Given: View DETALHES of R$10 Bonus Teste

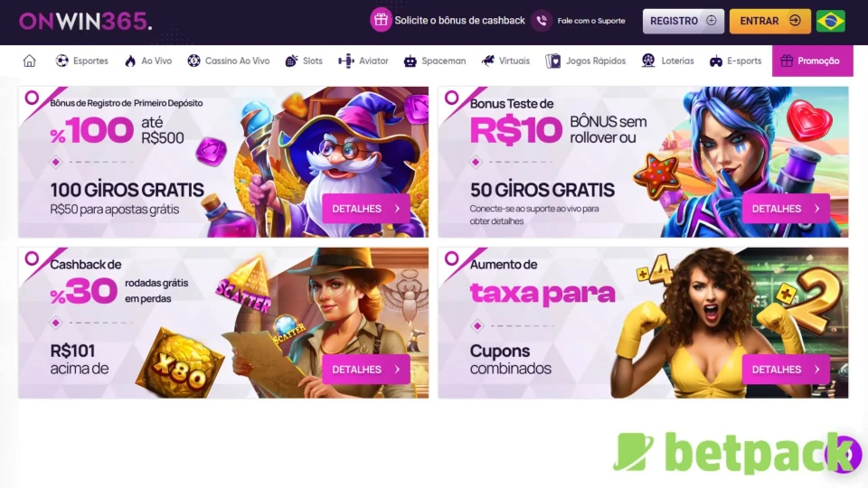Looking at the screenshot, I should [786, 209].
